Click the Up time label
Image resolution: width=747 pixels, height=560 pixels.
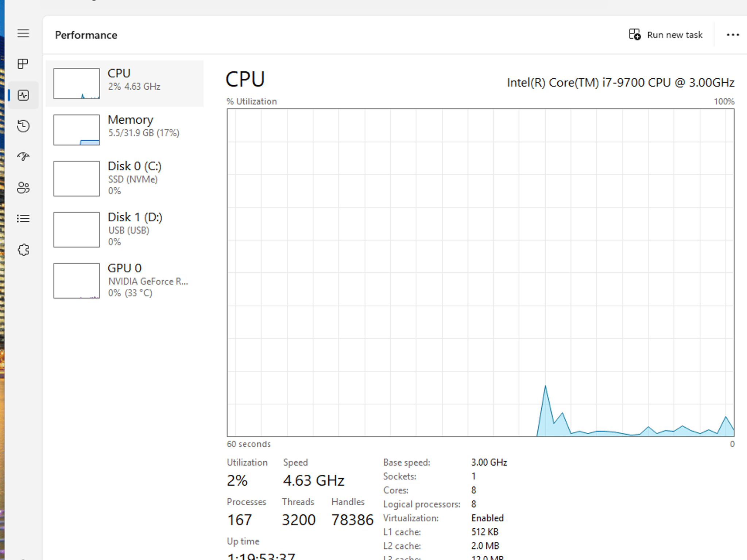pyautogui.click(x=243, y=541)
